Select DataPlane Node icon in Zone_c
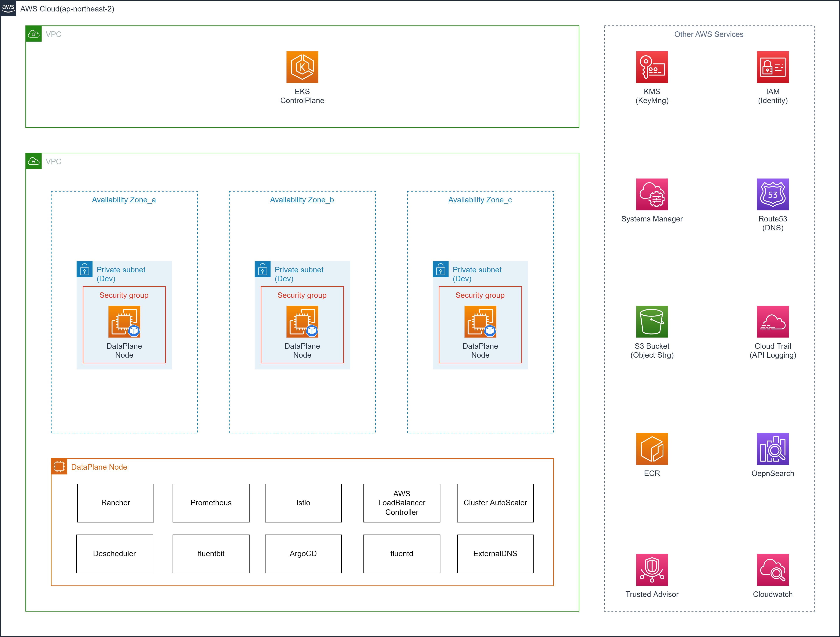 [x=480, y=322]
